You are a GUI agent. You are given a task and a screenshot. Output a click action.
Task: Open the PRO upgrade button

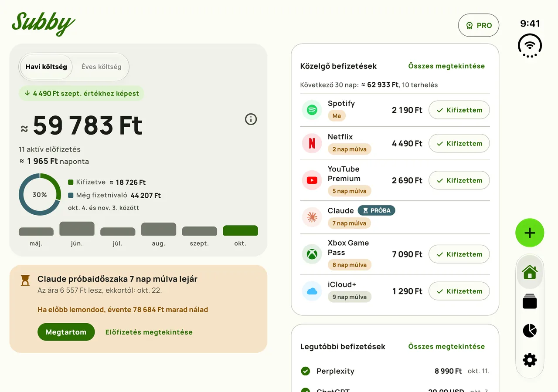click(479, 25)
